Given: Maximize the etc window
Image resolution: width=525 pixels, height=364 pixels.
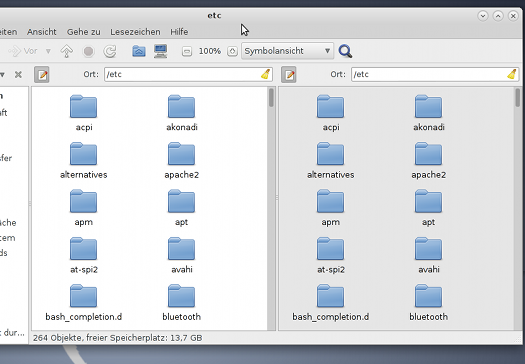Looking at the screenshot, I should click(x=498, y=16).
